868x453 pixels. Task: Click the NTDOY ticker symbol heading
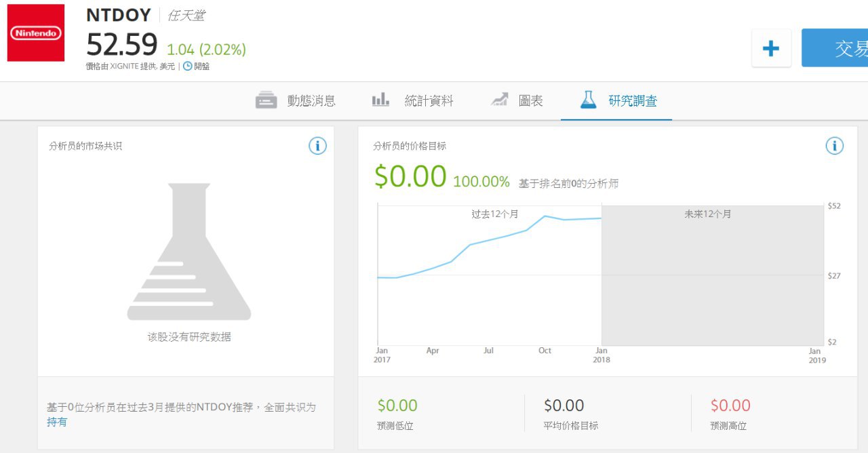click(119, 16)
